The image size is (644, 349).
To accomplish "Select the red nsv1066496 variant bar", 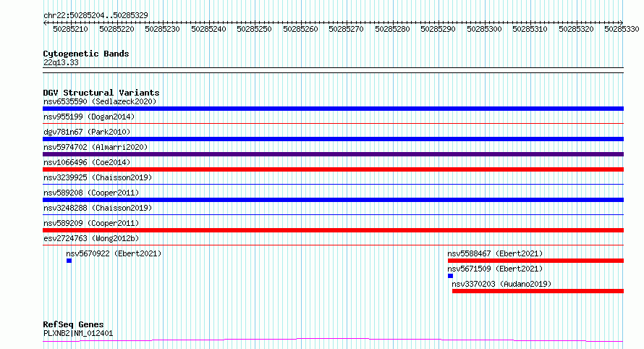I will 333,169.
